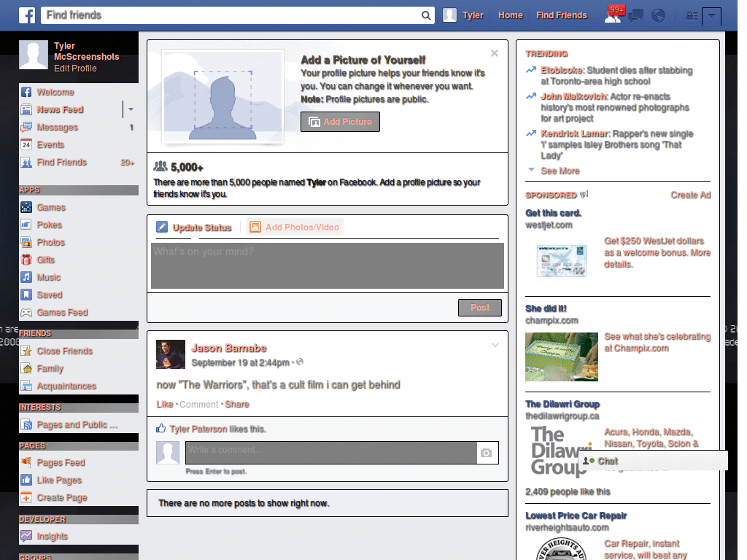747x560 pixels.
Task: Toggle Add Photos/Video mode
Action: (x=301, y=227)
